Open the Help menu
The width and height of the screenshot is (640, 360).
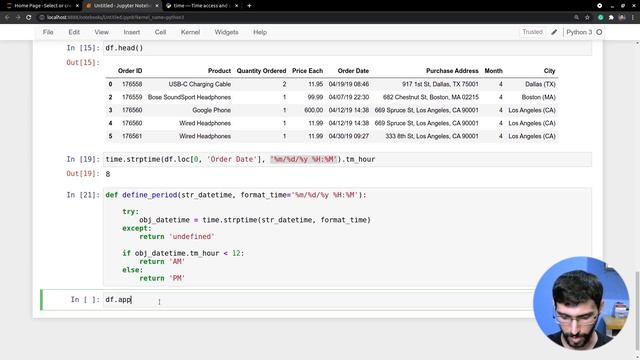tap(260, 32)
